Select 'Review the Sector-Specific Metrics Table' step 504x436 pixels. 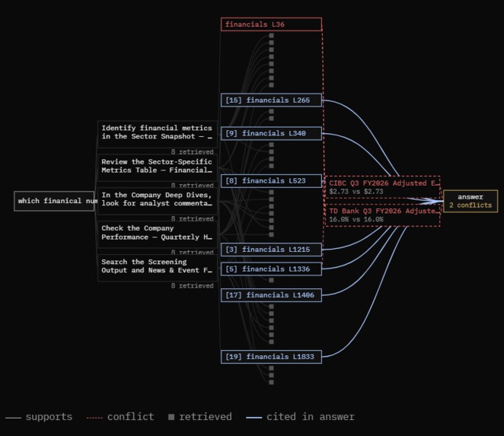tap(158, 167)
